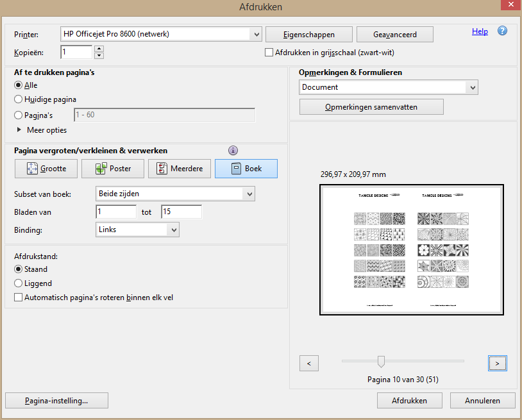
Task: Activate the Boek booklet option
Action: pyautogui.click(x=246, y=169)
